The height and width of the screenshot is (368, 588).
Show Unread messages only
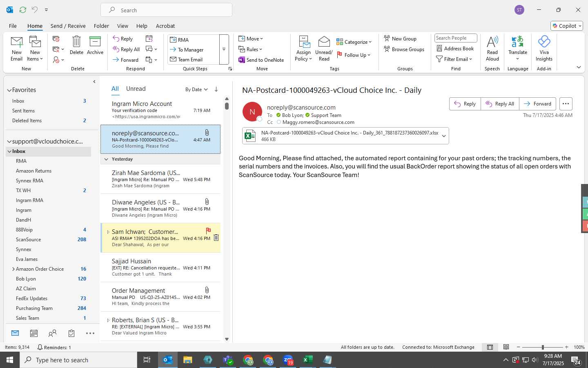click(x=136, y=89)
